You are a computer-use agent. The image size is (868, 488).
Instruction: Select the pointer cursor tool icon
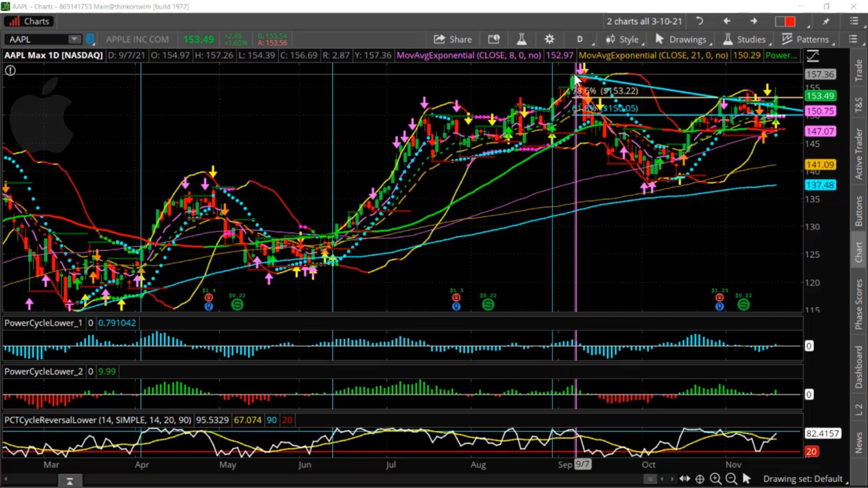point(746,479)
